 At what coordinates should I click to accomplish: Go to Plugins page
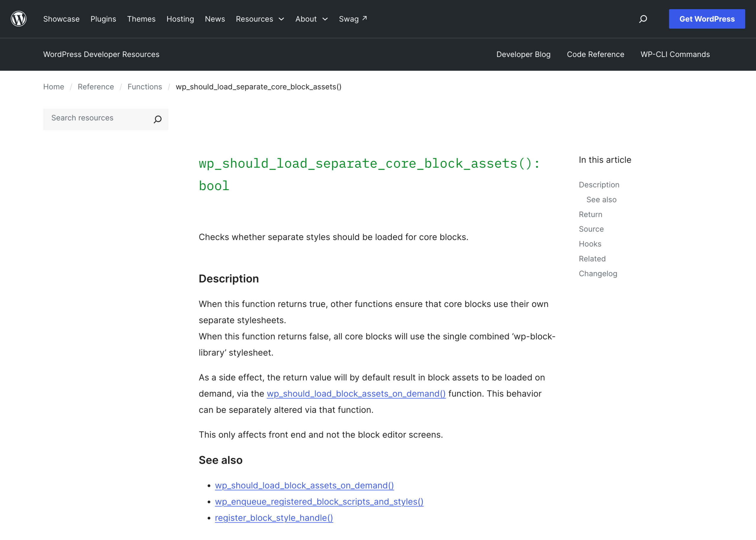point(103,19)
